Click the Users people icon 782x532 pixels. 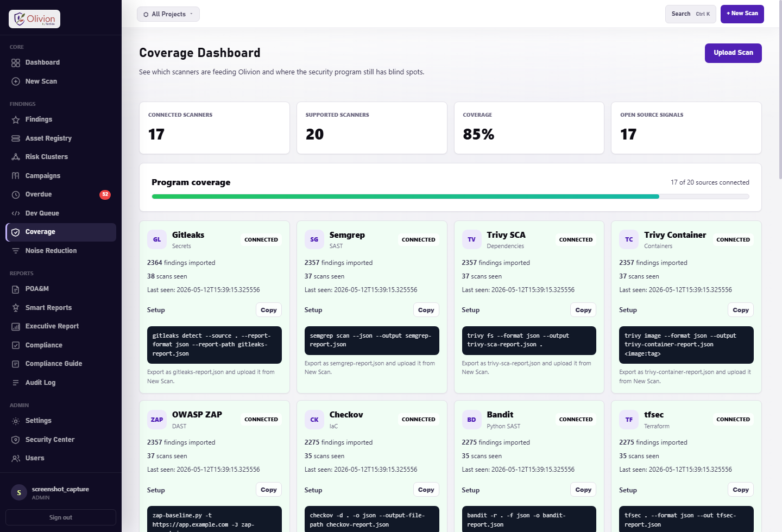(16, 458)
